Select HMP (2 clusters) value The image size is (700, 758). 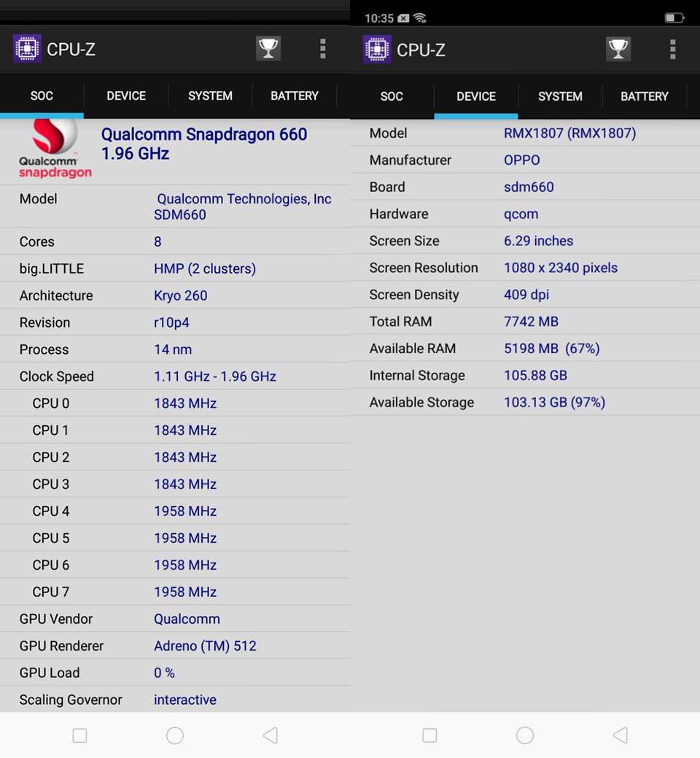(205, 268)
